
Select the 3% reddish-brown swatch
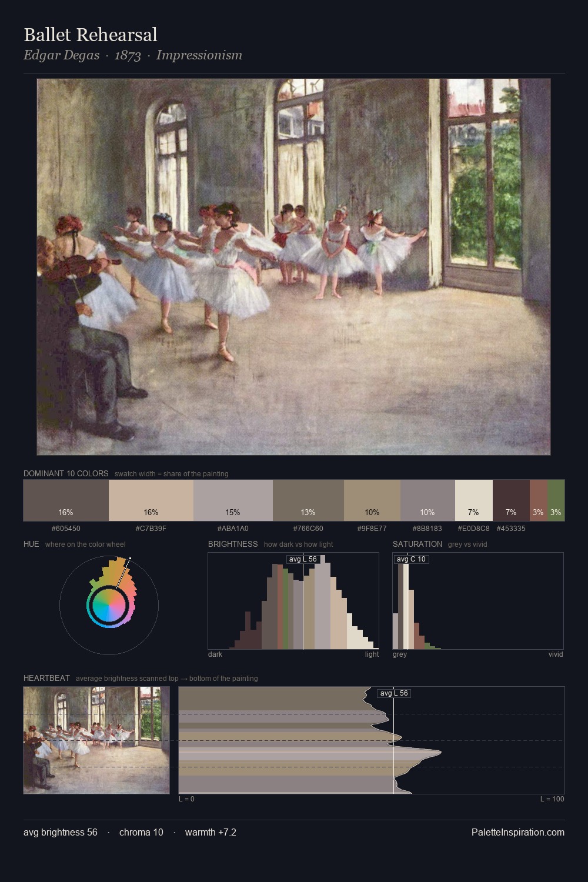539,500
